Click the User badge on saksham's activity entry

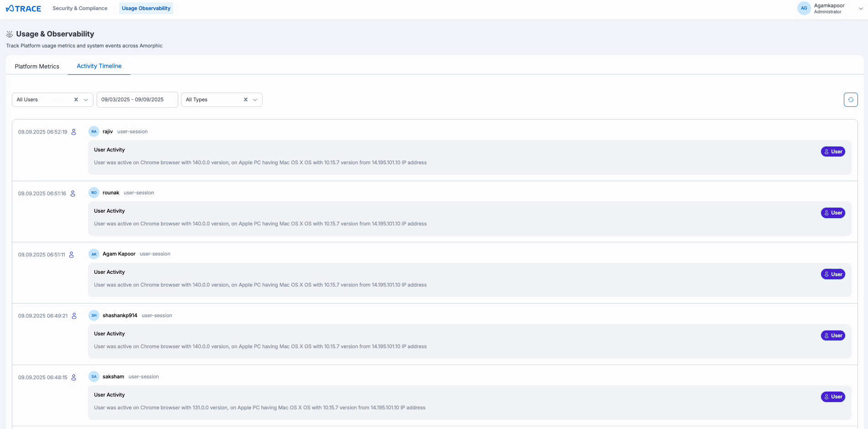(833, 397)
